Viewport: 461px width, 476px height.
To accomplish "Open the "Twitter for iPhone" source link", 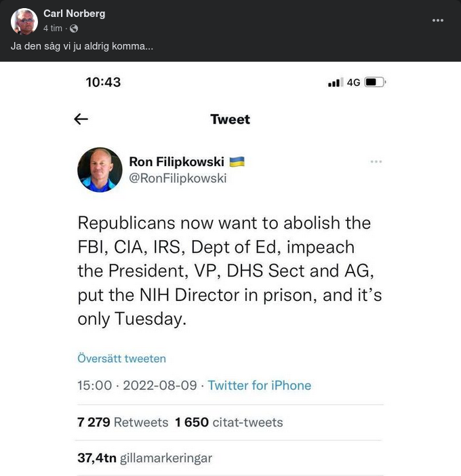I will pyautogui.click(x=259, y=385).
